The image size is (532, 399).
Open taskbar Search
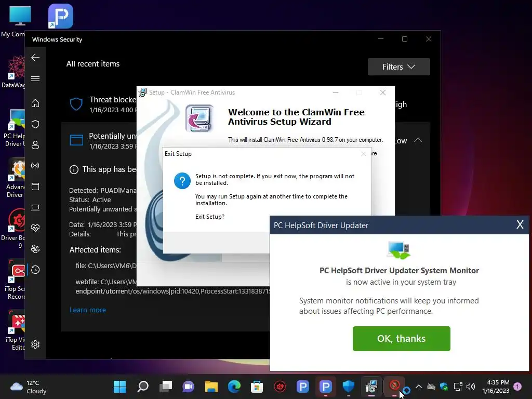pos(142,387)
